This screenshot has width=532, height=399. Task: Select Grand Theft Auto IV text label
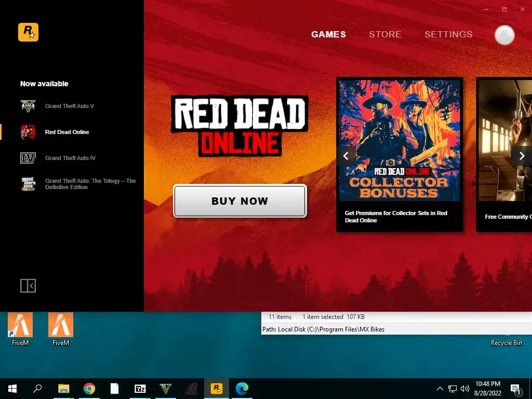70,158
